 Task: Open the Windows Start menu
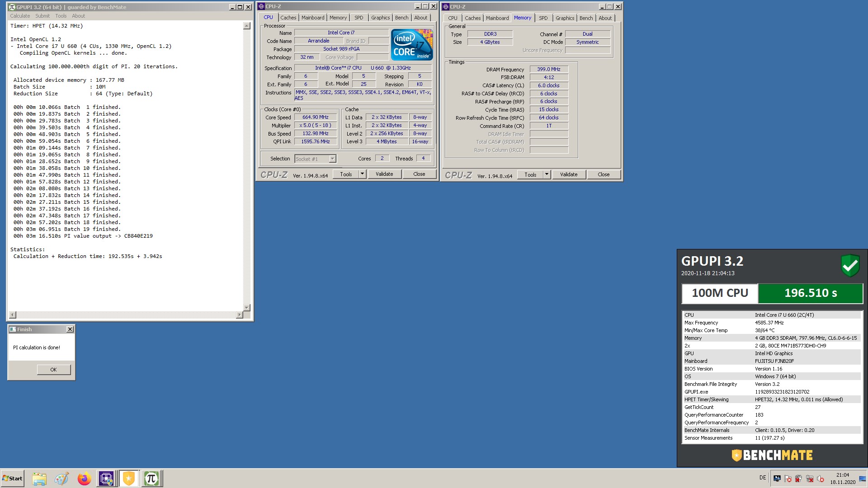12,479
